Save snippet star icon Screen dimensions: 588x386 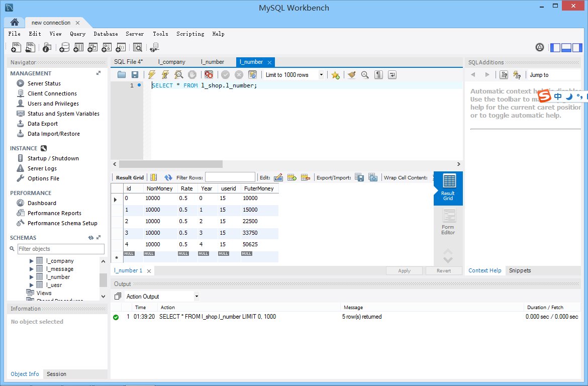coord(335,75)
